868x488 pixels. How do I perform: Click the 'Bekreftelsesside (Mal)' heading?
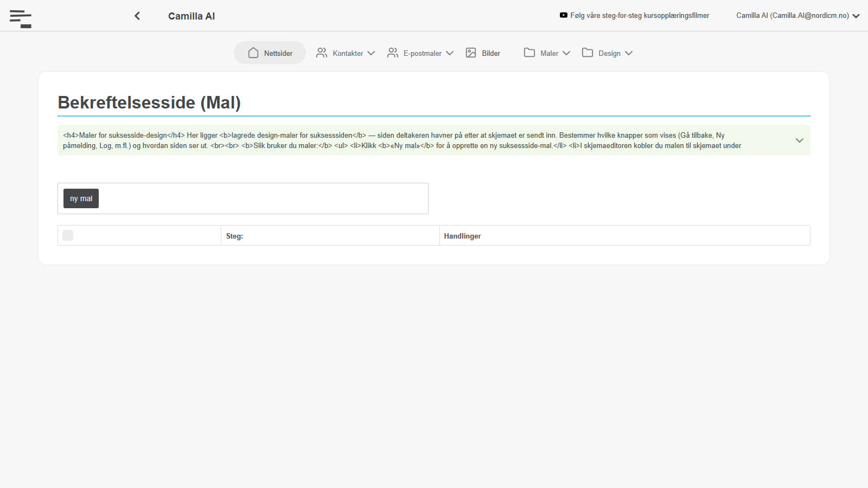(x=149, y=102)
